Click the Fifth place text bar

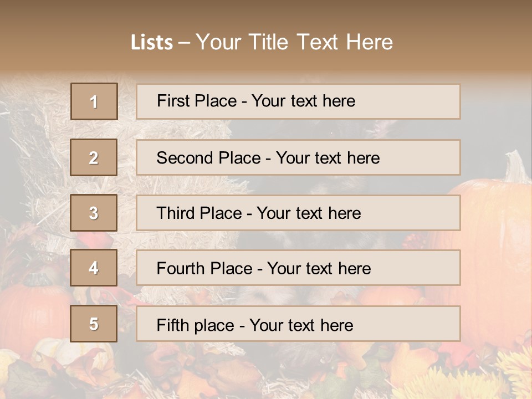point(298,324)
